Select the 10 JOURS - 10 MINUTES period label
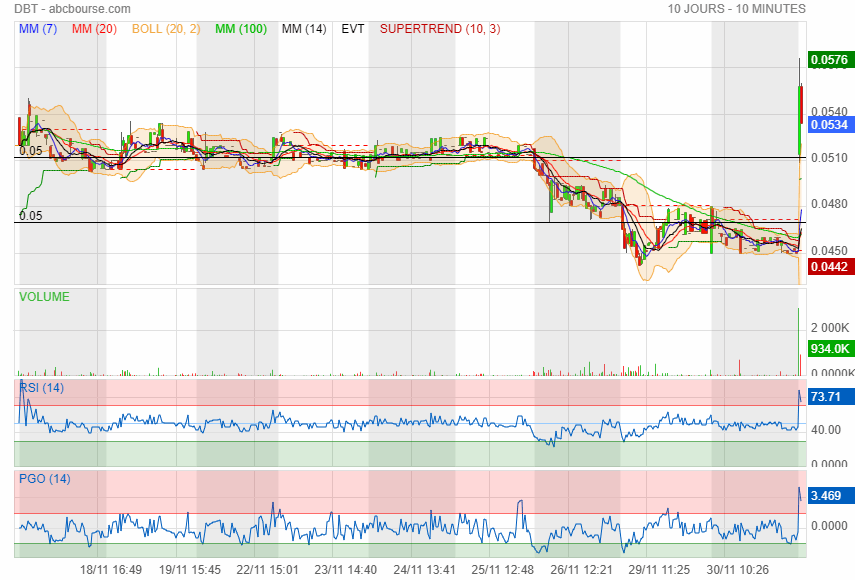The width and height of the screenshot is (855, 580). coord(737,9)
